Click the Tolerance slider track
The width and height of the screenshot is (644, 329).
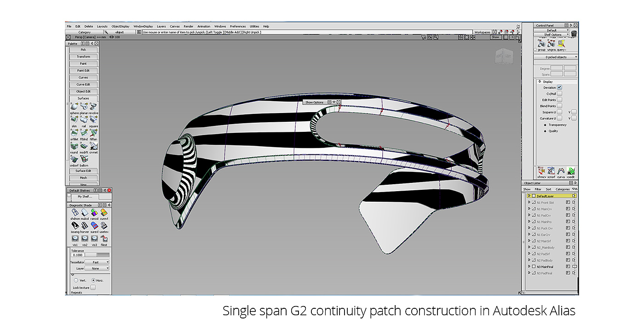tap(97, 255)
